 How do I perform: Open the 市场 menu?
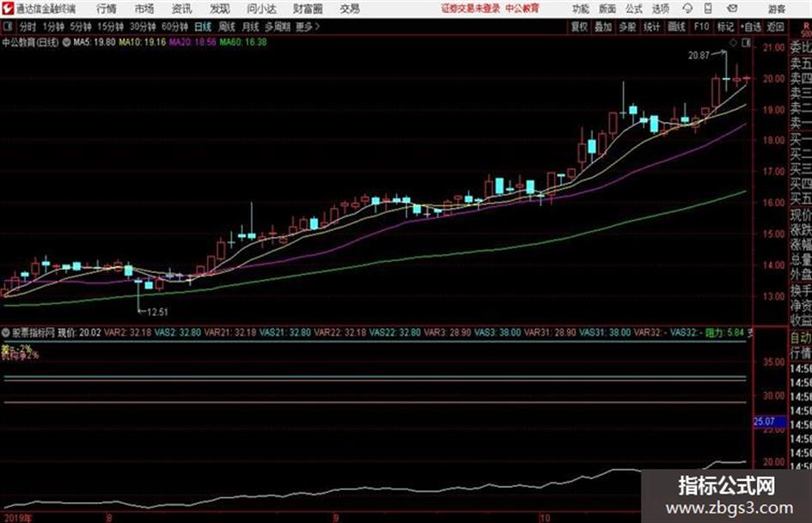click(x=144, y=9)
